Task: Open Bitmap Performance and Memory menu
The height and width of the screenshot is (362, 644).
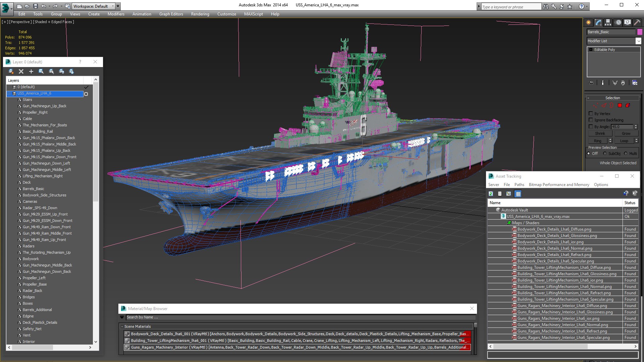Action: pyautogui.click(x=559, y=185)
